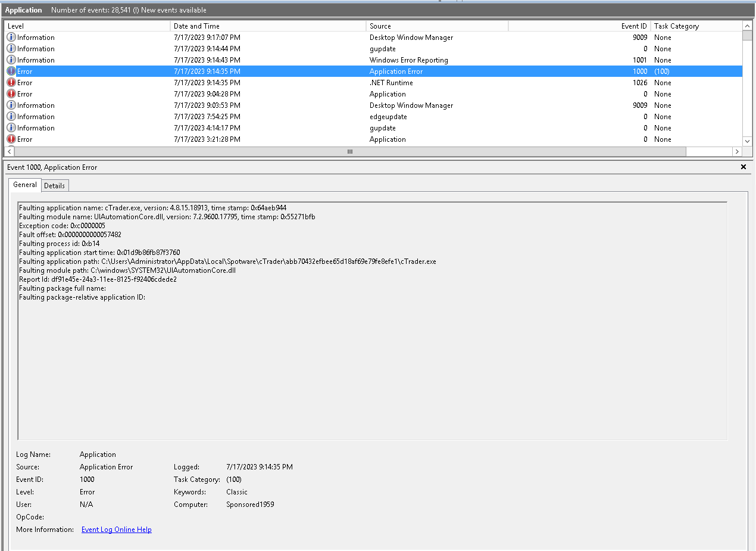Click the Report Id line
756x551 pixels.
[x=98, y=279]
